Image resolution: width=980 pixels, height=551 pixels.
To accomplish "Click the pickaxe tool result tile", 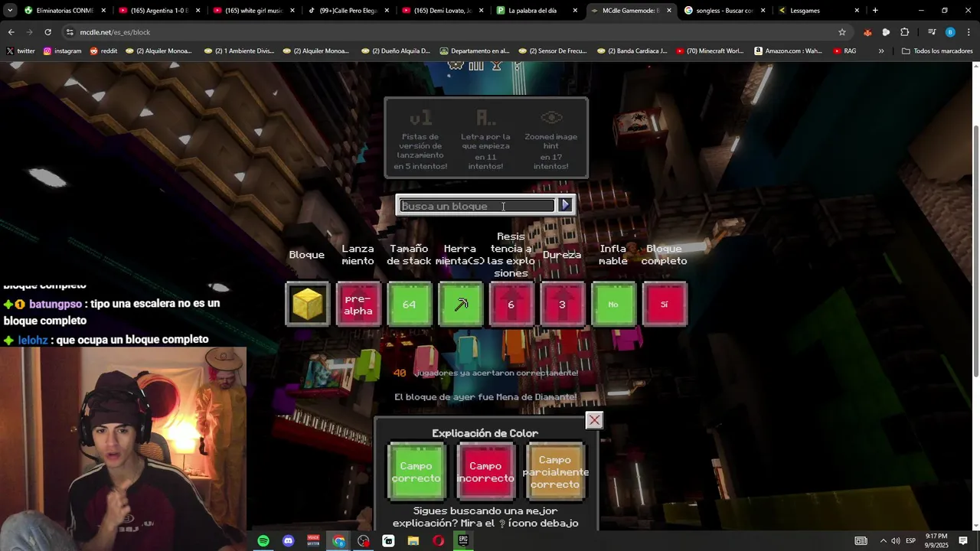I will tap(460, 304).
